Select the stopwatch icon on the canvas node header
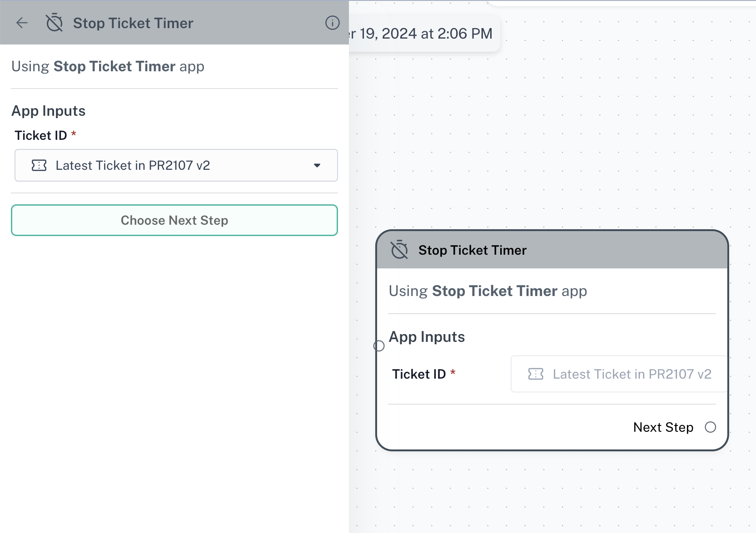 click(398, 249)
